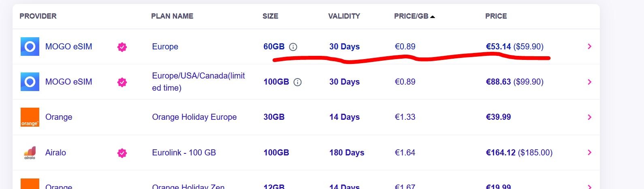Open info icon beside 60GB size
This screenshot has width=644, height=189.
(293, 47)
